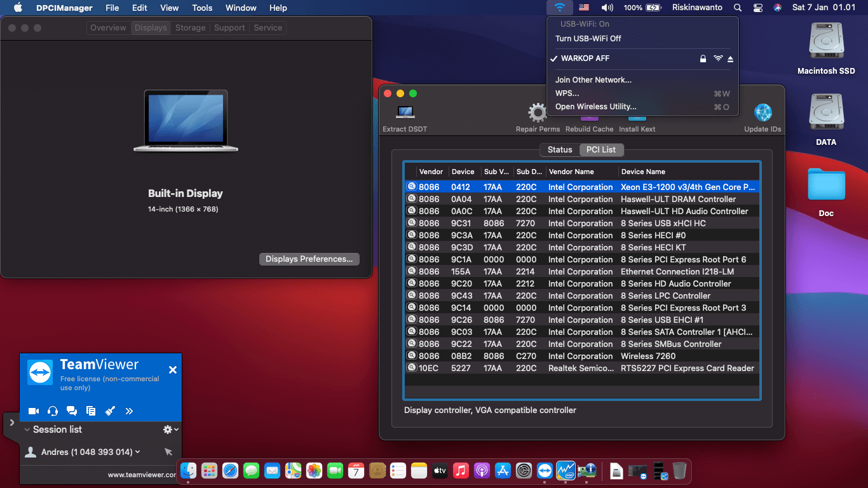Click the Displays Preferences button
The image size is (868, 488).
click(309, 259)
